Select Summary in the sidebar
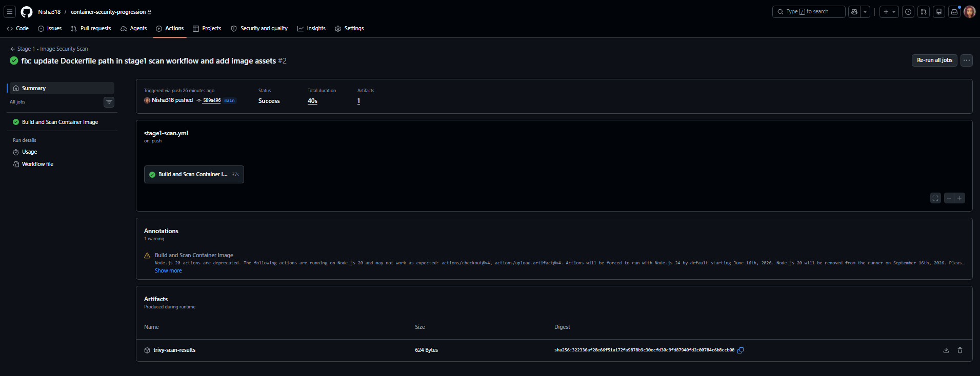Image resolution: width=980 pixels, height=376 pixels. [61, 88]
